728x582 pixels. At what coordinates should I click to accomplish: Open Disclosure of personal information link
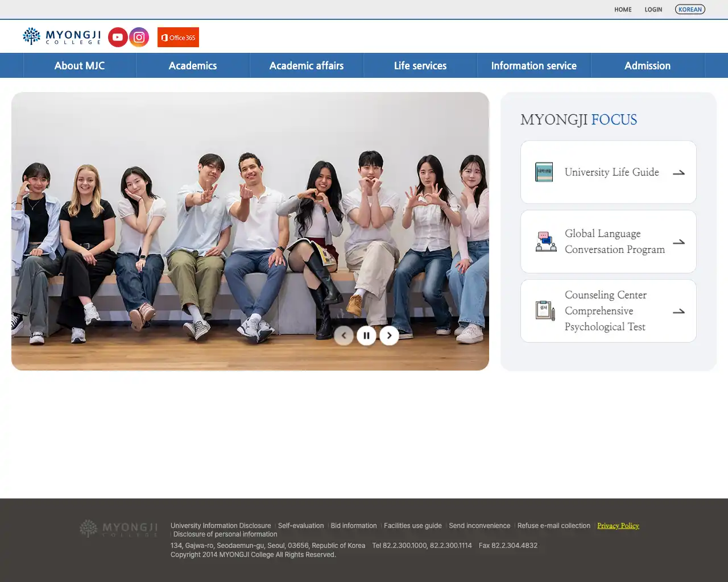tap(225, 534)
